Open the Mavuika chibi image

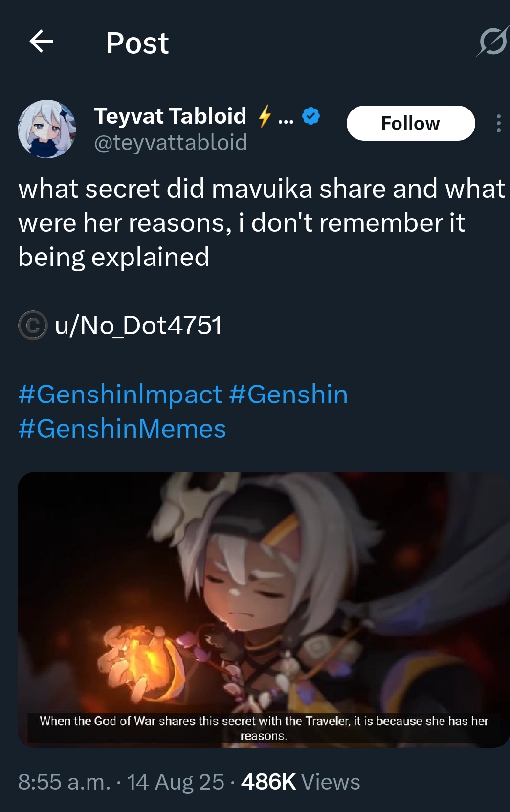(264, 610)
